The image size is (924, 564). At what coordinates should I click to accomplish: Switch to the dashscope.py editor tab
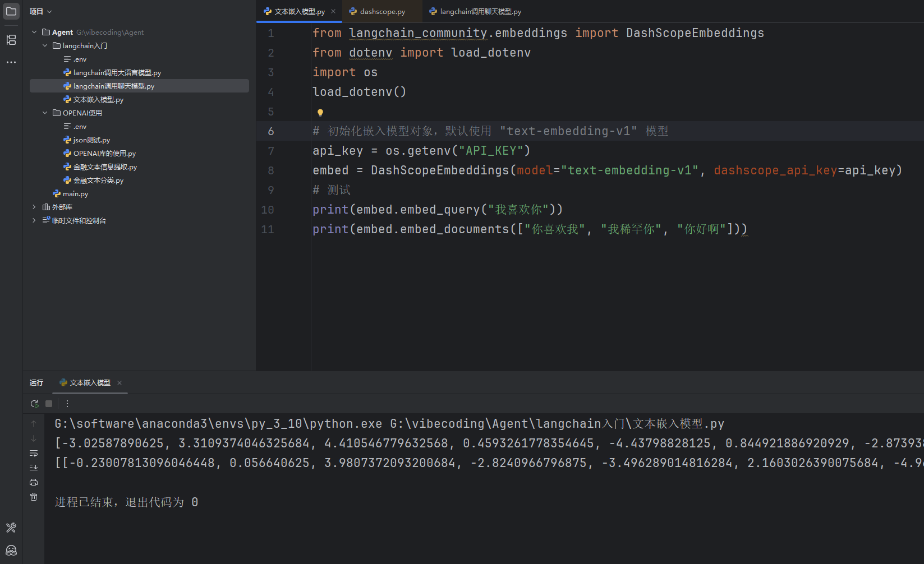coord(382,11)
